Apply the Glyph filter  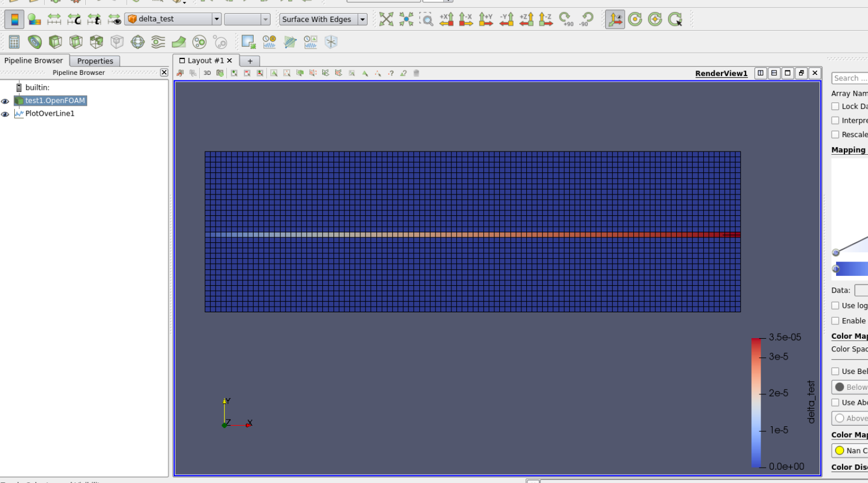[137, 42]
